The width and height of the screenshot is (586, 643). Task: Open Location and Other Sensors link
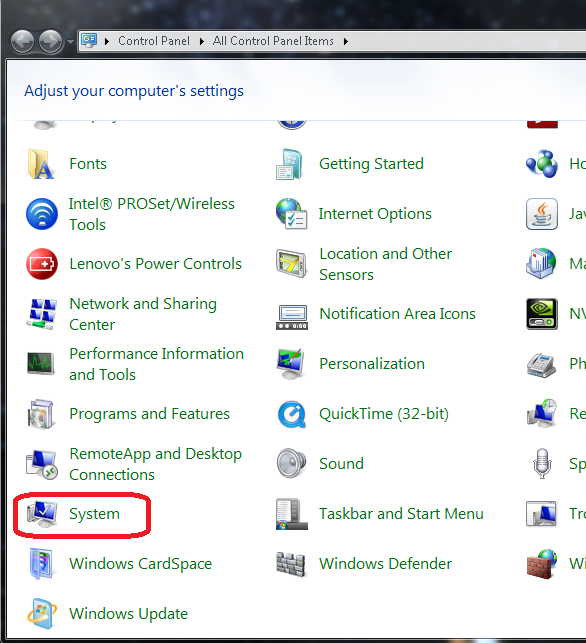pyautogui.click(x=385, y=264)
